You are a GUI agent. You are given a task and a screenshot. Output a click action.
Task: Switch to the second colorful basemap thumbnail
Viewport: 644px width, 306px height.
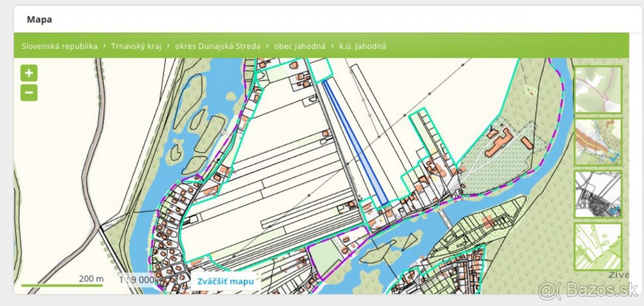coord(598,142)
